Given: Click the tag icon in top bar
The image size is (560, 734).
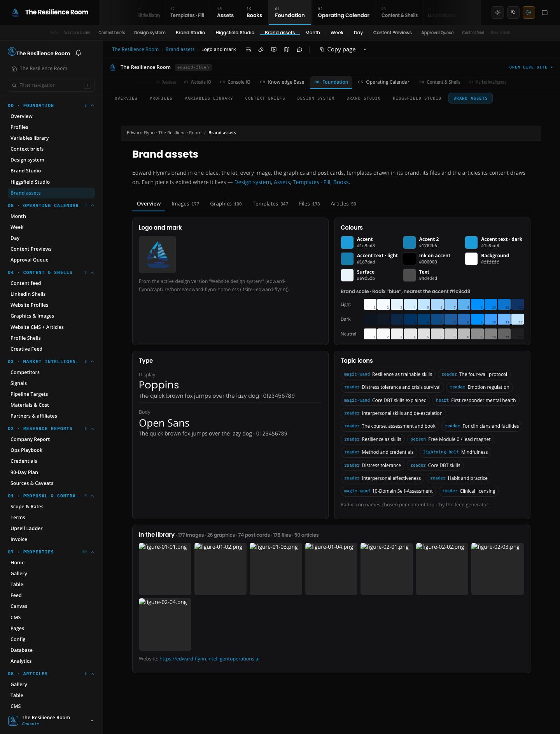Looking at the screenshot, I should (x=513, y=12).
